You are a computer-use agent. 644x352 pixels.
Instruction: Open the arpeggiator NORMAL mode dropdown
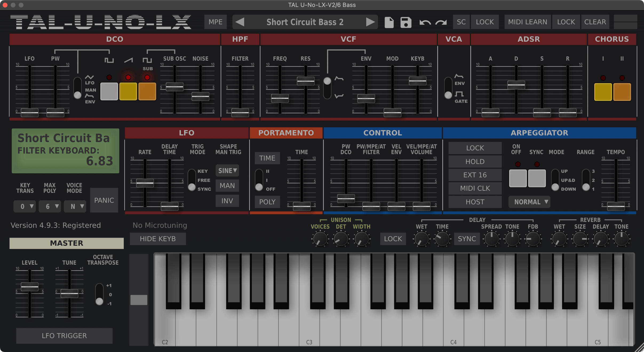(x=529, y=202)
